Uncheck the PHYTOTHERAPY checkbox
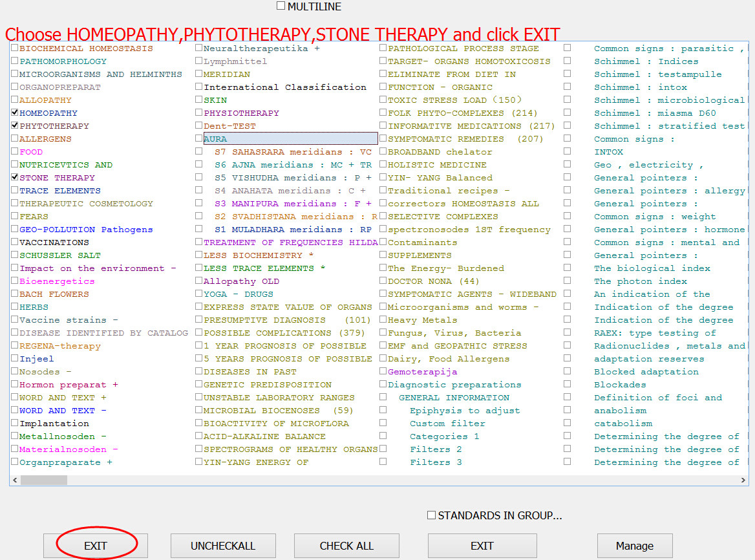 coord(15,126)
